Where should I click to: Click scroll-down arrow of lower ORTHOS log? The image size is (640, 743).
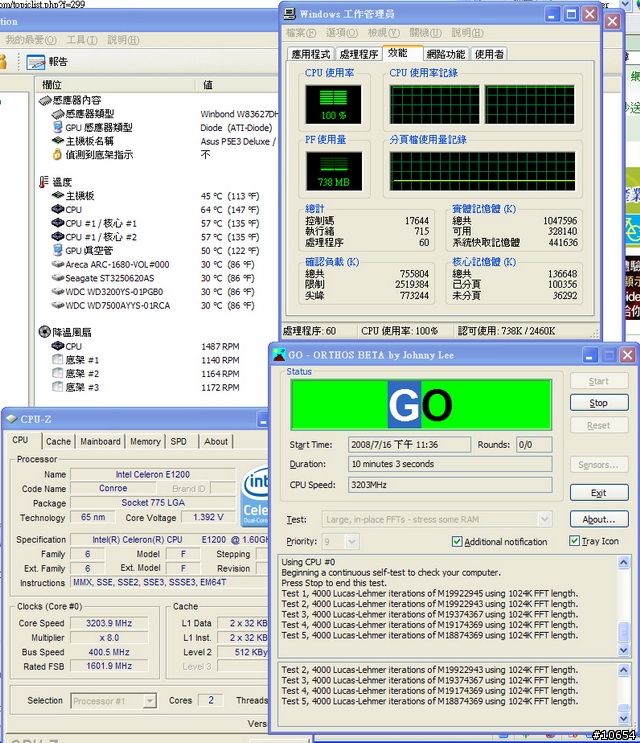[624, 718]
